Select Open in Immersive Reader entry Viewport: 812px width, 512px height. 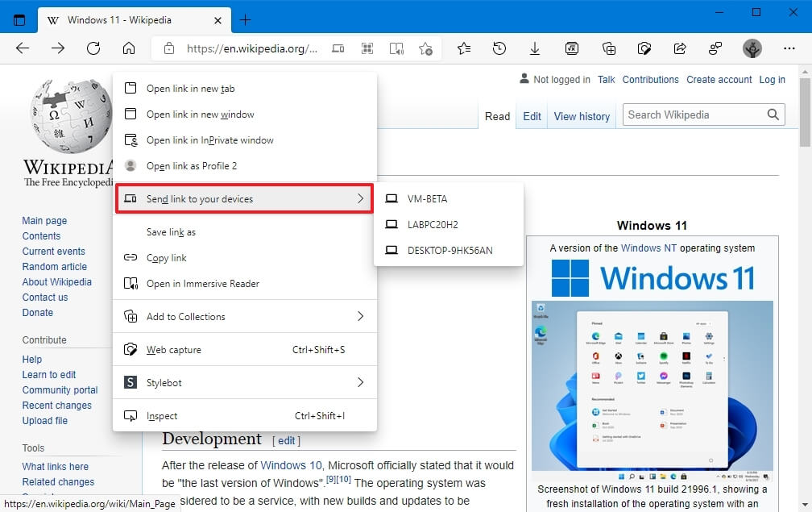pos(245,284)
